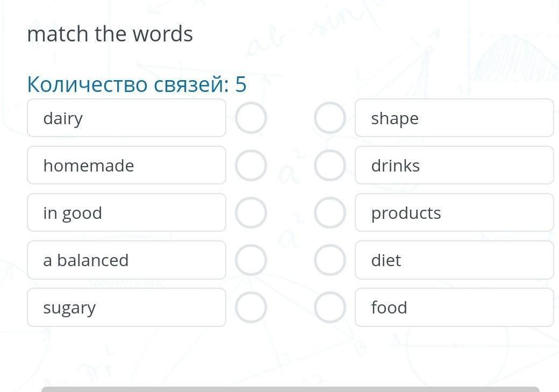
Task: Click the sugary word box
Action: (x=126, y=308)
